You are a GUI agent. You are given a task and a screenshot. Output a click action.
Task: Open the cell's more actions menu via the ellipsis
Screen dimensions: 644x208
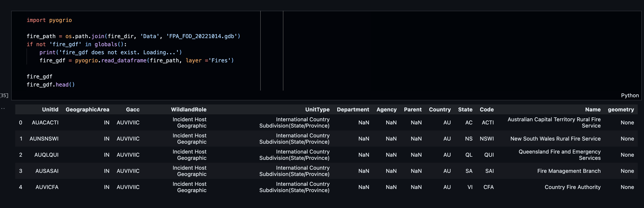pyautogui.click(x=3, y=108)
